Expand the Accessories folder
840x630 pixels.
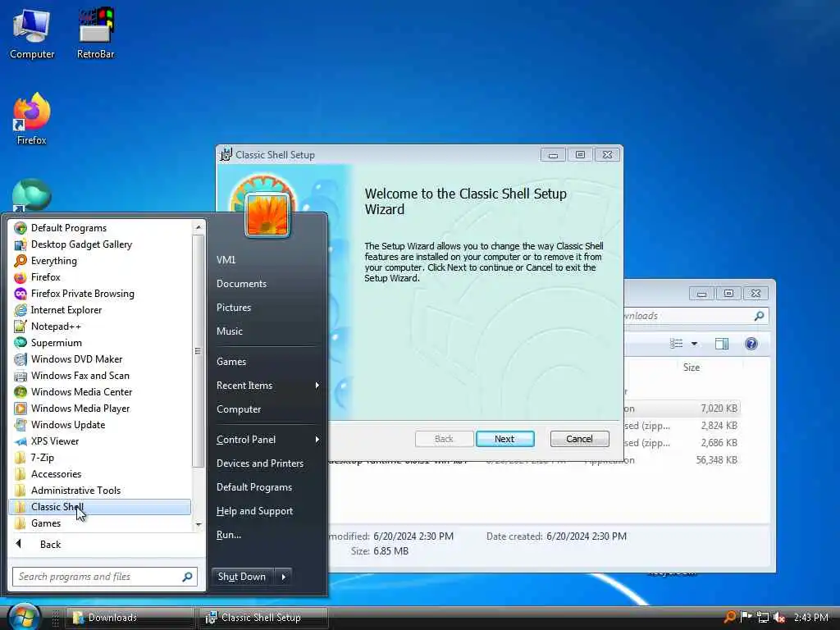(57, 474)
